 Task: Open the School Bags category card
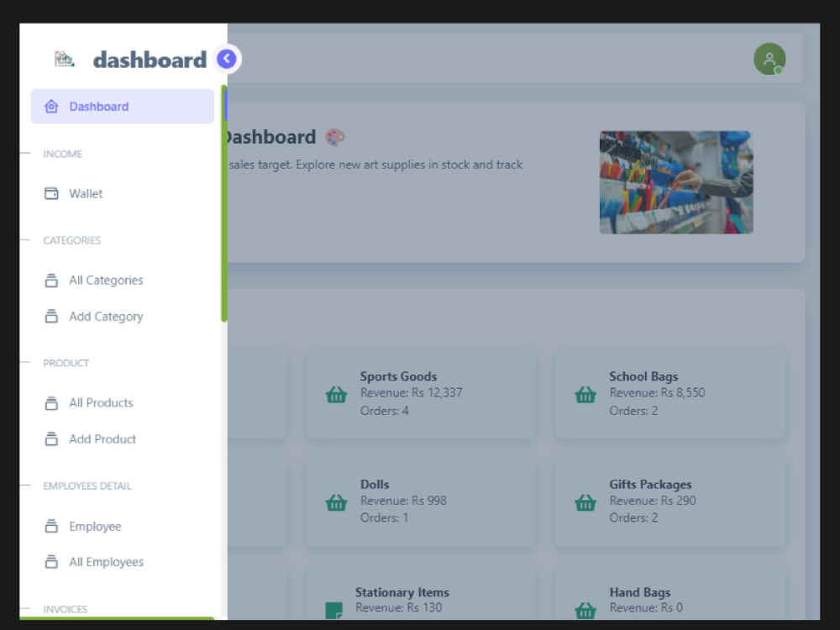pyautogui.click(x=669, y=394)
